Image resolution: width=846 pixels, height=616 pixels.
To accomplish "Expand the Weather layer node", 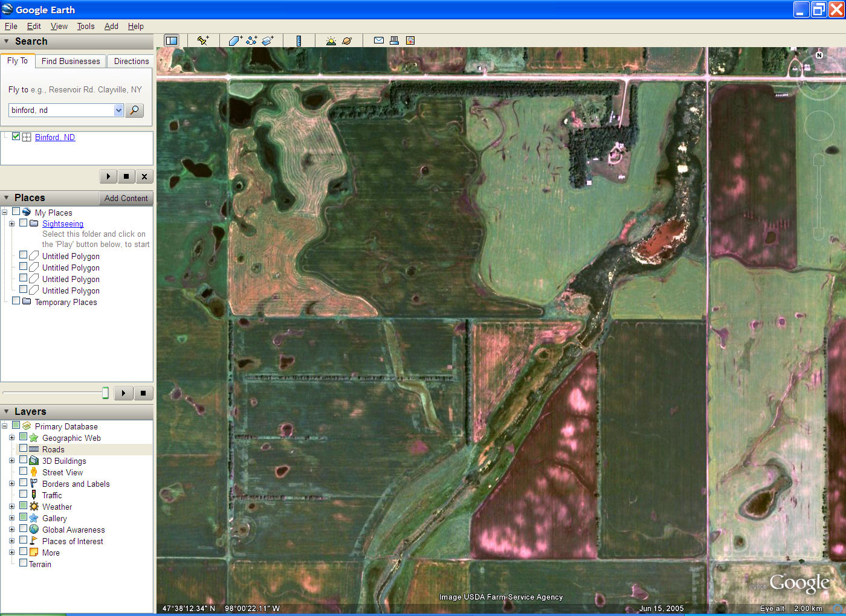I will 11,506.
